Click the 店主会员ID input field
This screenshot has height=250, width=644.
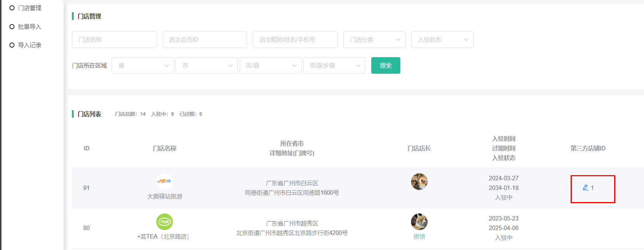click(x=205, y=39)
